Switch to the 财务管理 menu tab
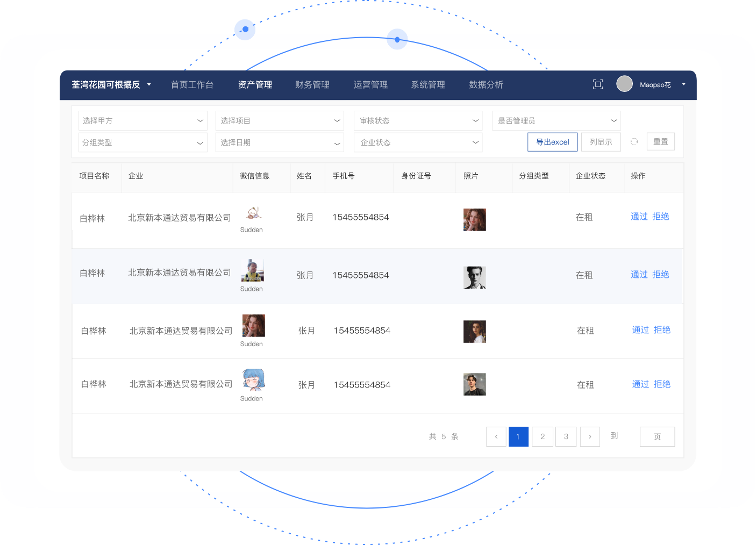 tap(312, 85)
